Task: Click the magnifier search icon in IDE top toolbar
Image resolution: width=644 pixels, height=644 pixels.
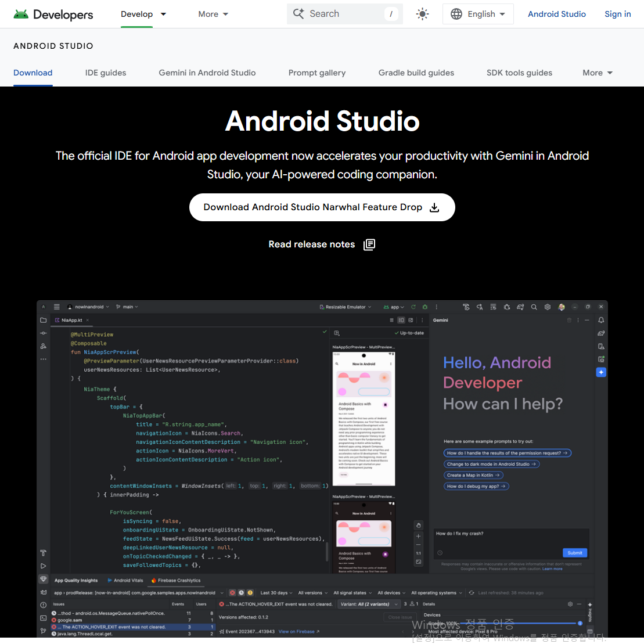Action: tap(534, 307)
